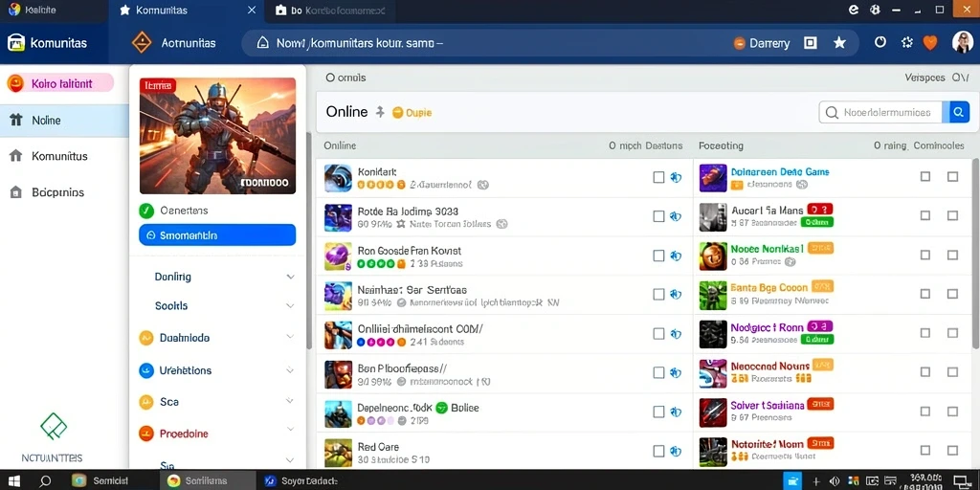Open the Konkfark game icon

338,178
